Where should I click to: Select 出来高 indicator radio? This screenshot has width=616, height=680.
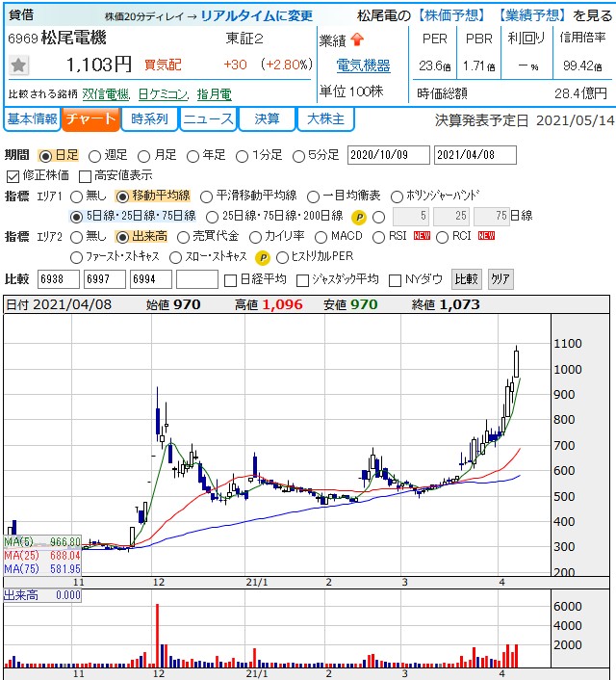point(122,237)
